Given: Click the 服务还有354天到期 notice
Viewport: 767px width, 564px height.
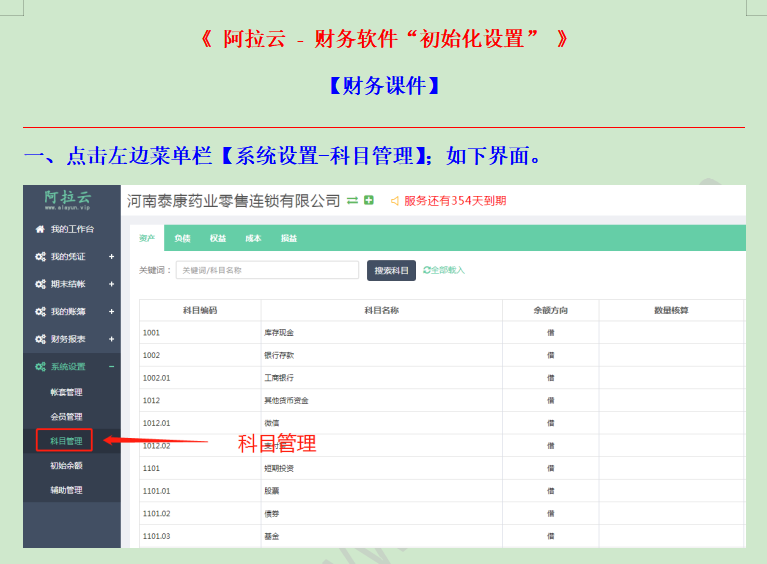Looking at the screenshot, I should pos(455,201).
